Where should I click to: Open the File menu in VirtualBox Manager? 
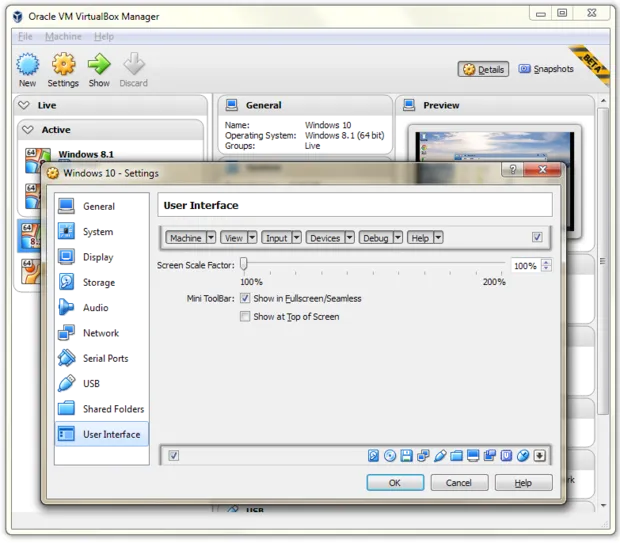(x=25, y=37)
